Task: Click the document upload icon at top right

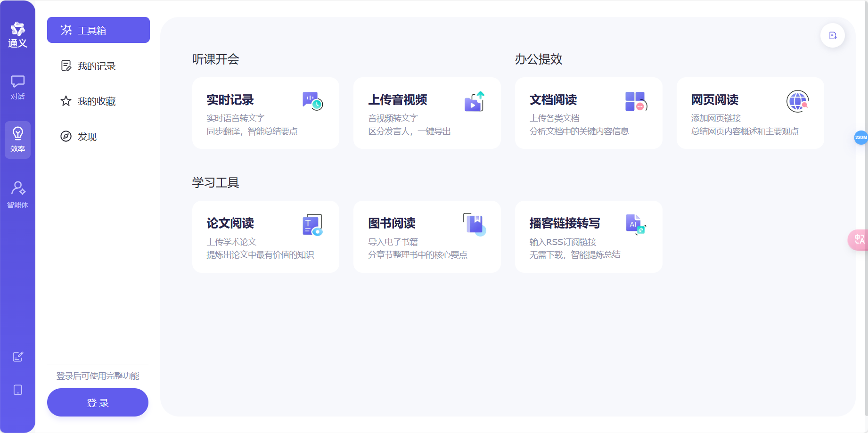Action: [x=832, y=35]
